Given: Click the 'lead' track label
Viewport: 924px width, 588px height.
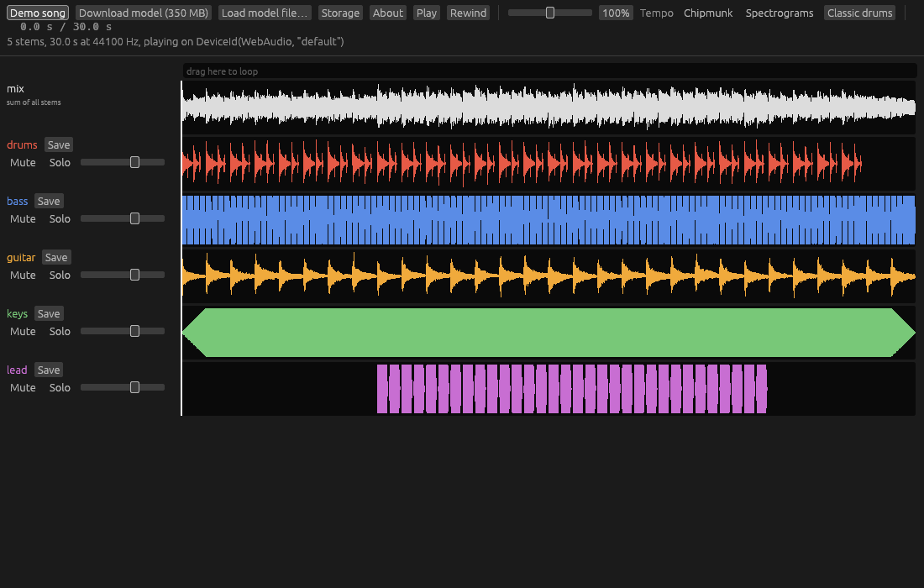Looking at the screenshot, I should coord(17,370).
